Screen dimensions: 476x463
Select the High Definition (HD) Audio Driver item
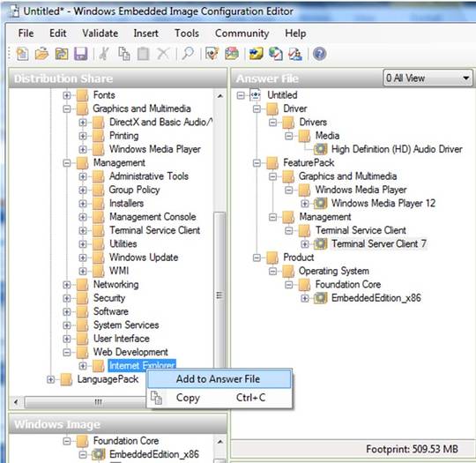(397, 149)
